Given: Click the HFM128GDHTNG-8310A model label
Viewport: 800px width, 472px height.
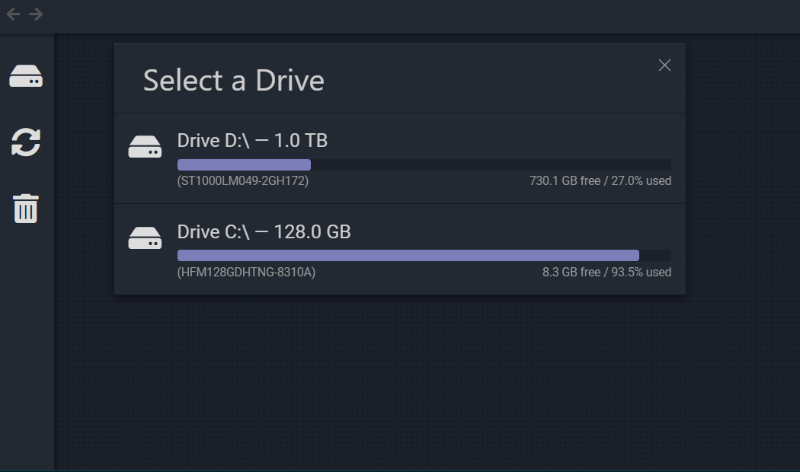Looking at the screenshot, I should pos(246,272).
